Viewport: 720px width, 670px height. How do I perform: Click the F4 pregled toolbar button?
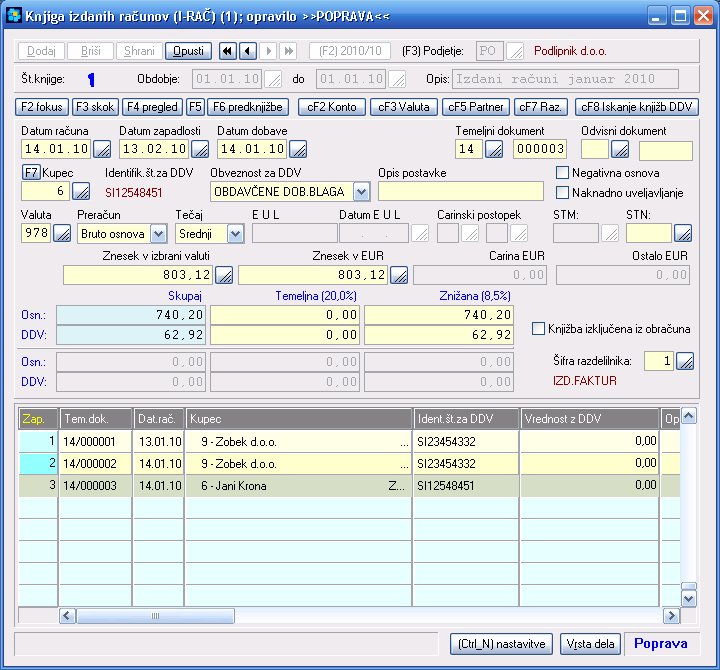tap(153, 106)
